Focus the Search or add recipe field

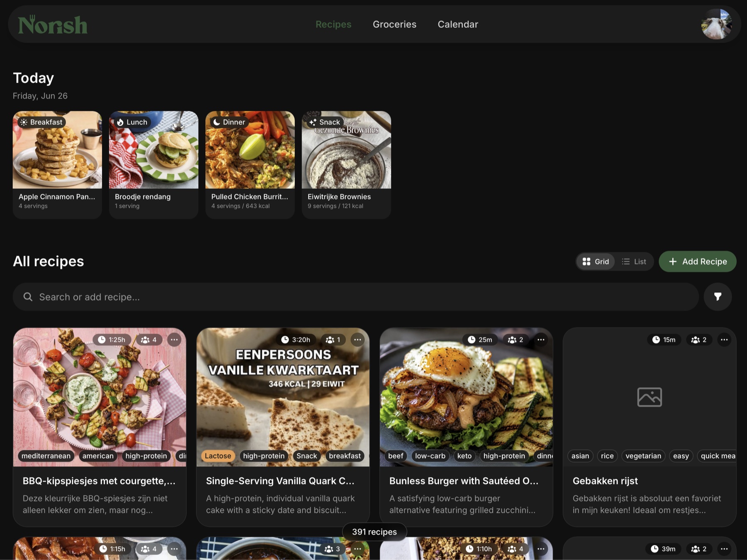[356, 297]
